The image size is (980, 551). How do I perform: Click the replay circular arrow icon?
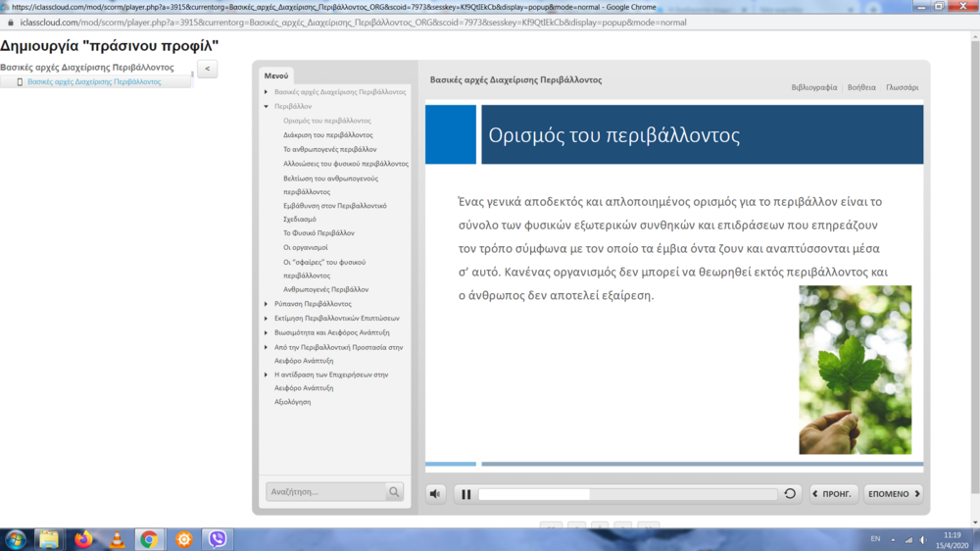point(790,494)
